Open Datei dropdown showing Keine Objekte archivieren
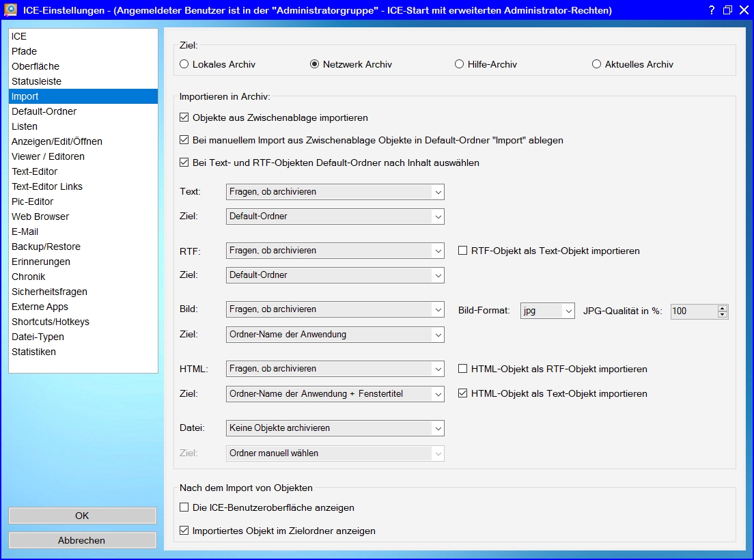The width and height of the screenshot is (754, 560). point(335,428)
